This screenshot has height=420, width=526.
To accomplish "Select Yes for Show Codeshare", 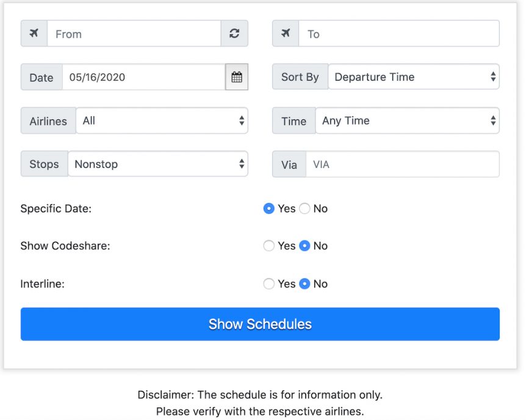I will click(268, 246).
